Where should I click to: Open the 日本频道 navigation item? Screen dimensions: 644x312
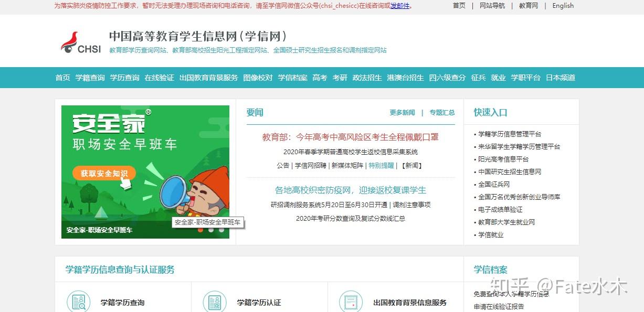point(560,78)
